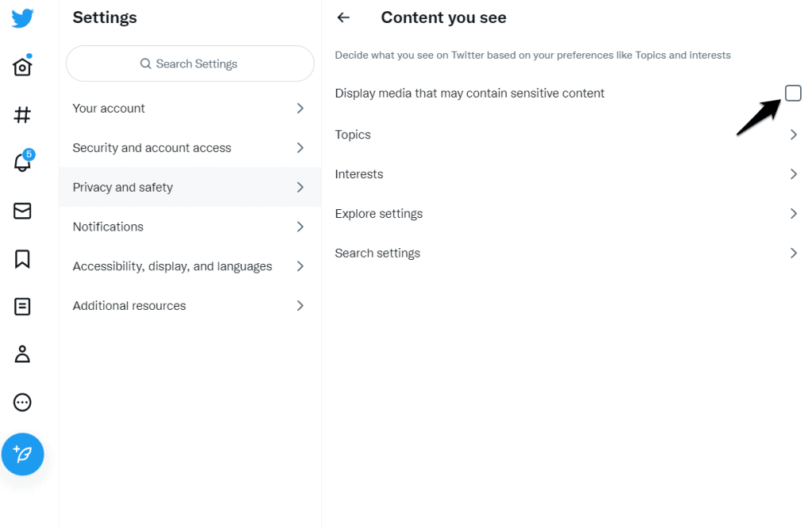812x527 pixels.
Task: Enable display of sensitive content media
Action: (793, 93)
